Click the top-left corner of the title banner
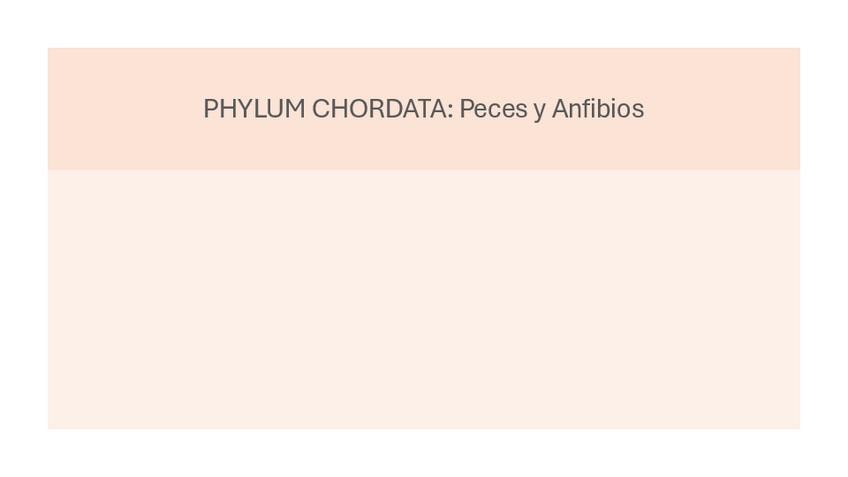Image resolution: width=848 pixels, height=477 pixels. click(x=51, y=51)
